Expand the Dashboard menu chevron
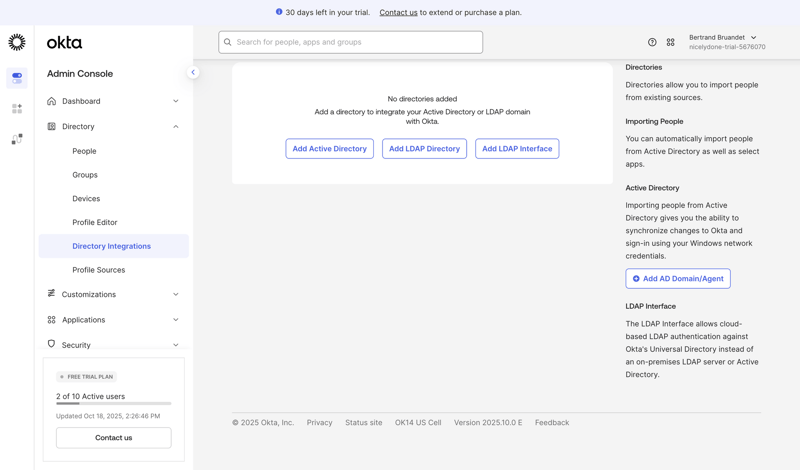This screenshot has height=470, width=800. pos(176,101)
